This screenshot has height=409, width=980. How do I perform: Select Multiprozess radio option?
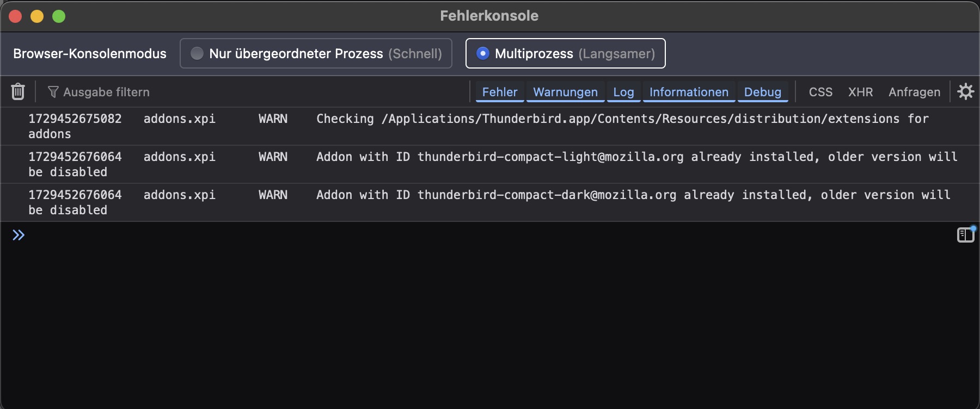tap(482, 53)
